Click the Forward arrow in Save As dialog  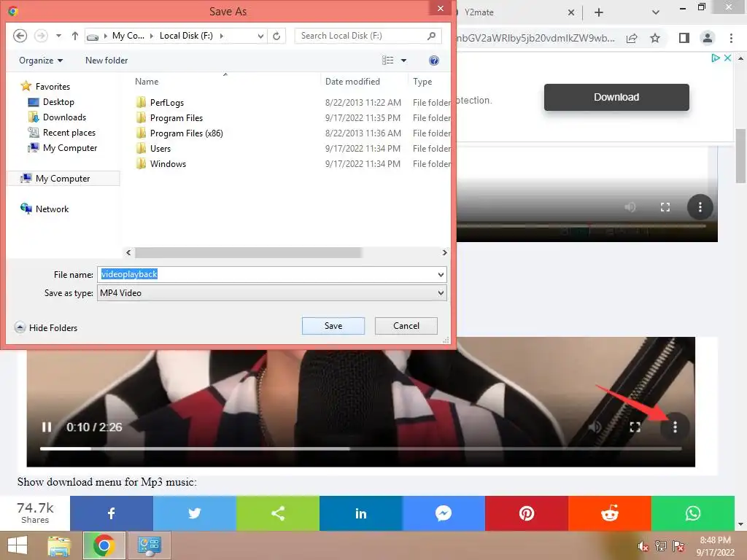point(42,36)
